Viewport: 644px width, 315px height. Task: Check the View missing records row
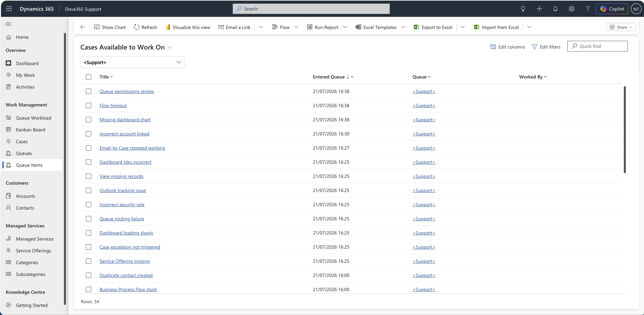pyautogui.click(x=88, y=176)
